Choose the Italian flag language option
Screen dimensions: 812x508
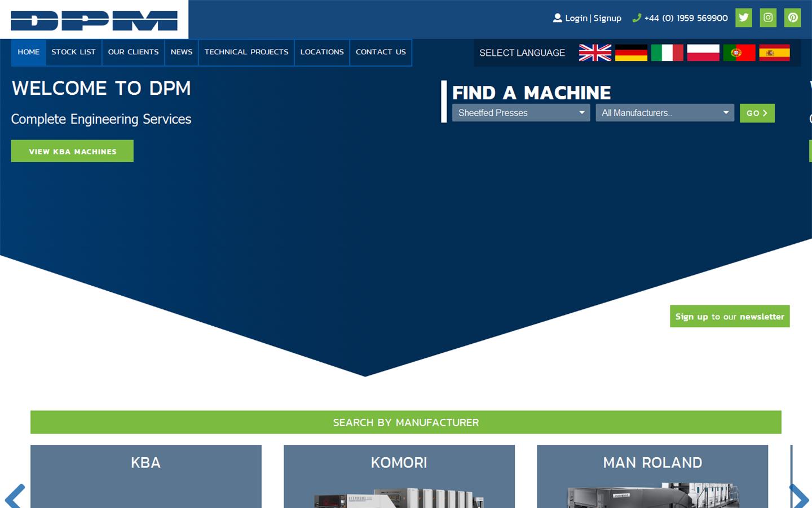pyautogui.click(x=667, y=52)
